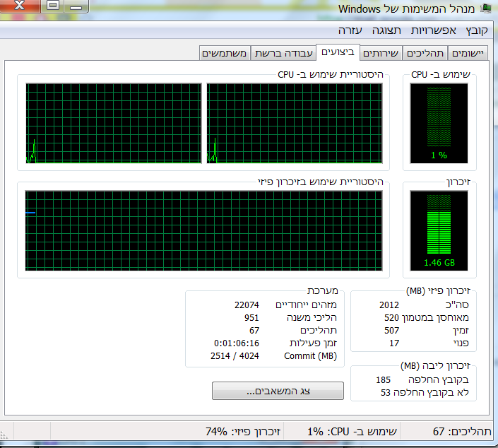Select the ביצועים (Performance) tab

pyautogui.click(x=338, y=52)
